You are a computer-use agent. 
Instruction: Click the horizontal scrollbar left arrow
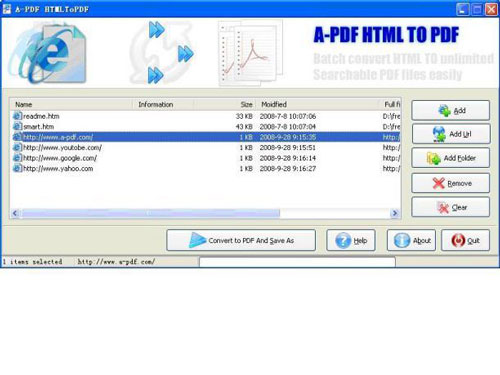click(x=15, y=213)
